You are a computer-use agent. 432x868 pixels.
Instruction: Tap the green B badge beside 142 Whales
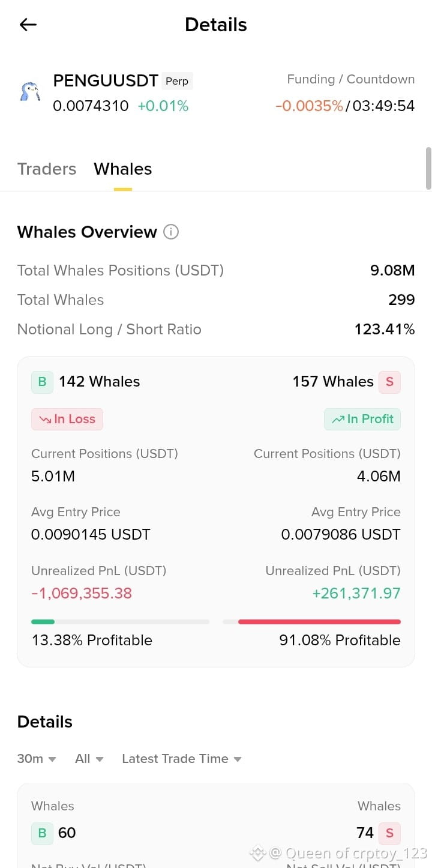pos(42,382)
